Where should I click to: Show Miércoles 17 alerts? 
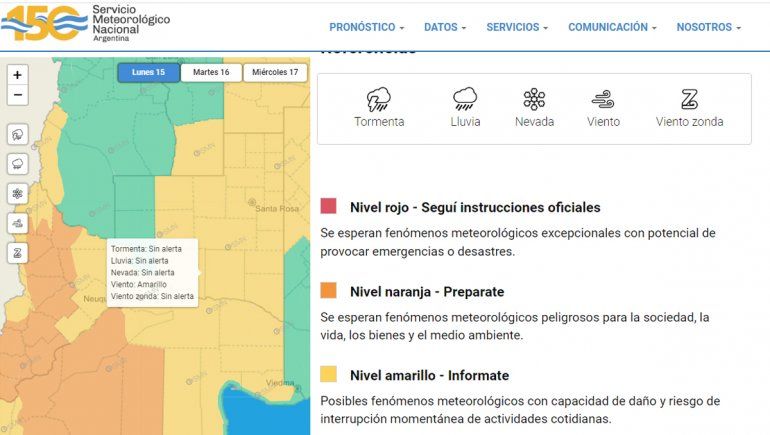[x=275, y=72]
